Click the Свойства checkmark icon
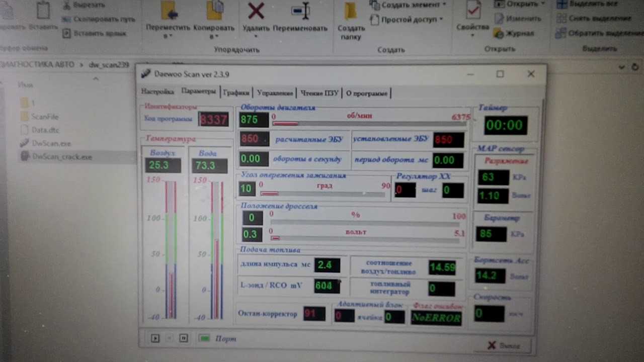This screenshot has width=644, height=362. click(472, 10)
